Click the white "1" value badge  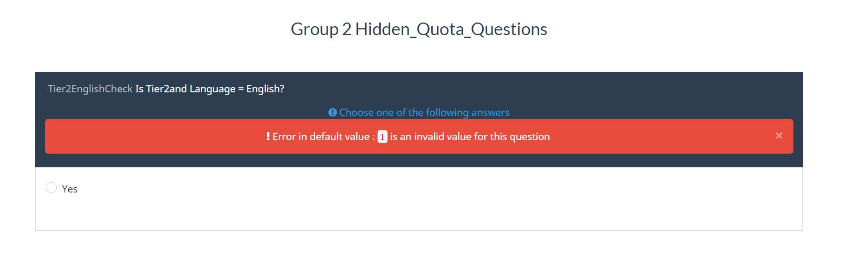pyautogui.click(x=382, y=137)
